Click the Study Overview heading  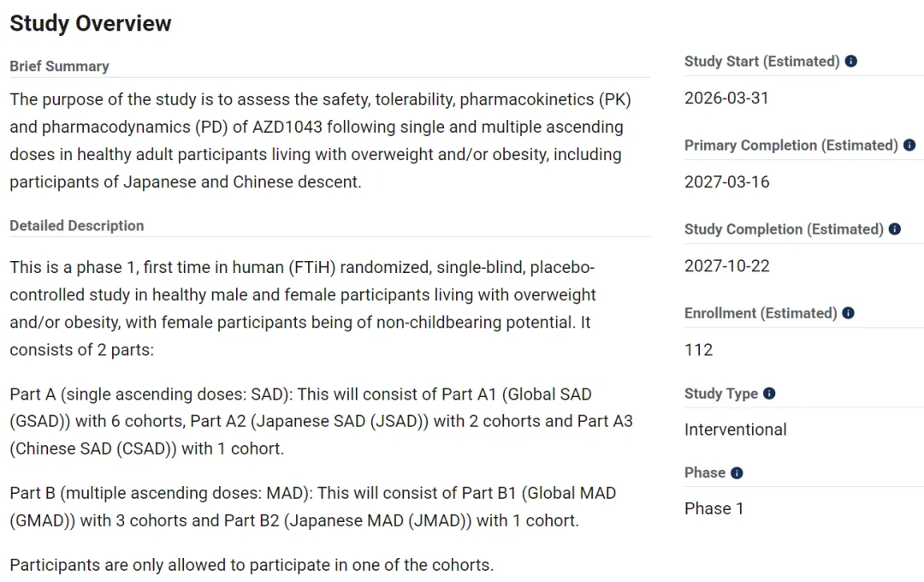[x=91, y=23]
